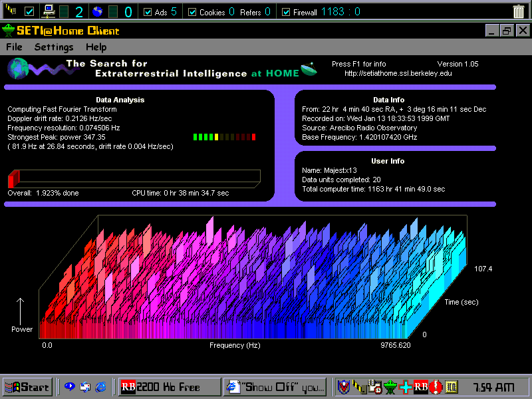532x399 pixels.
Task: Click the Firewall counter "1183 : 0"
Action: point(340,12)
